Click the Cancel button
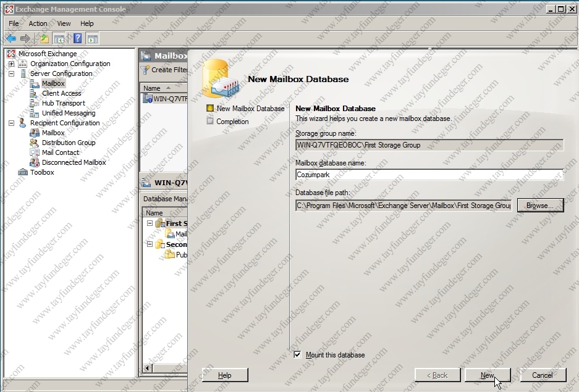Image resolution: width=579 pixels, height=392 pixels. coord(543,375)
